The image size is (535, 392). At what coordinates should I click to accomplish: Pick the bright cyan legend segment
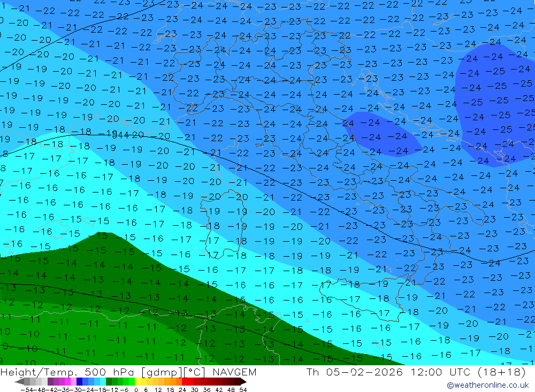[x=103, y=381]
